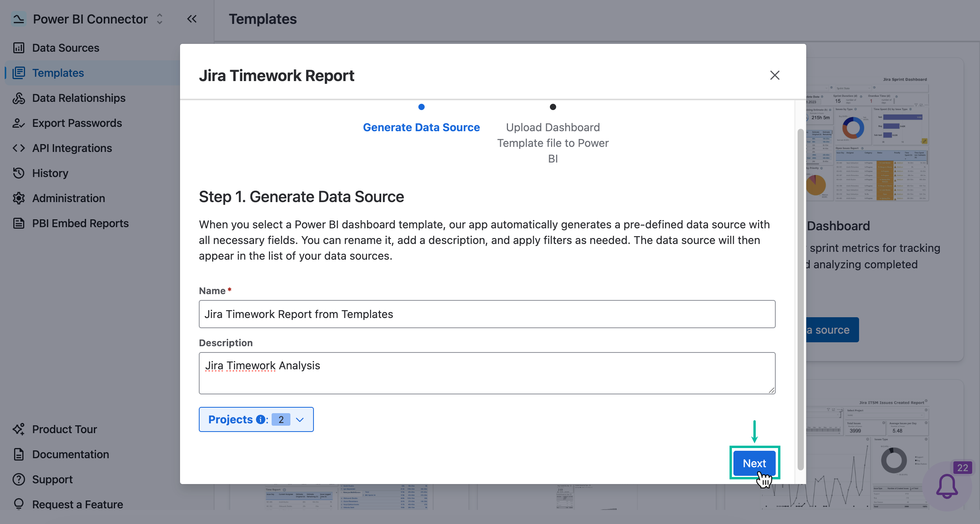The width and height of the screenshot is (980, 524).
Task: Click the Documentation file icon
Action: tap(19, 454)
